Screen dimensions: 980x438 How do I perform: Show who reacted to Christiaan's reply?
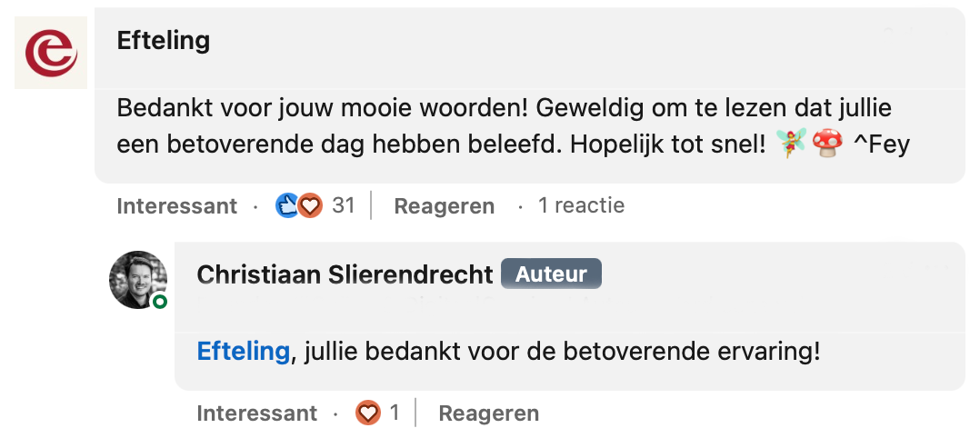(x=395, y=413)
